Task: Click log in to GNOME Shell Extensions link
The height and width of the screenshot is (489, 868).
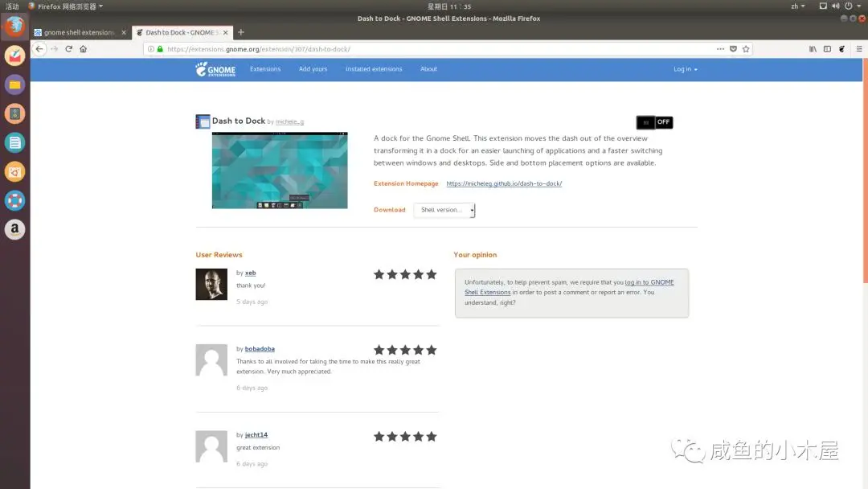Action: 649,282
